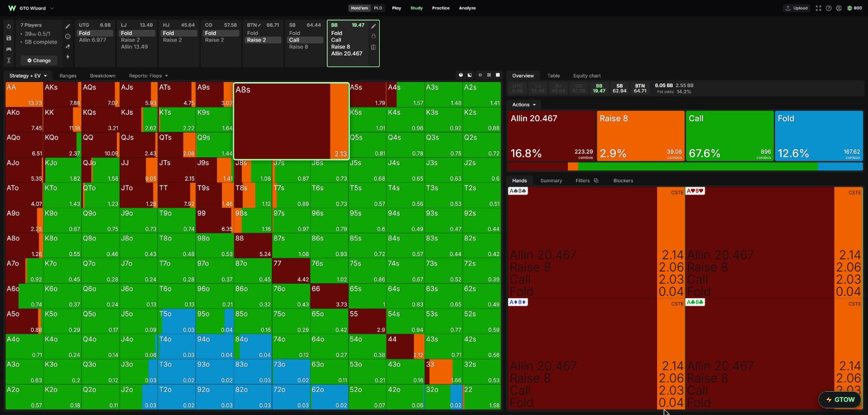The height and width of the screenshot is (415, 868).
Task: Click the save floppy disk icon
Action: (x=9, y=38)
